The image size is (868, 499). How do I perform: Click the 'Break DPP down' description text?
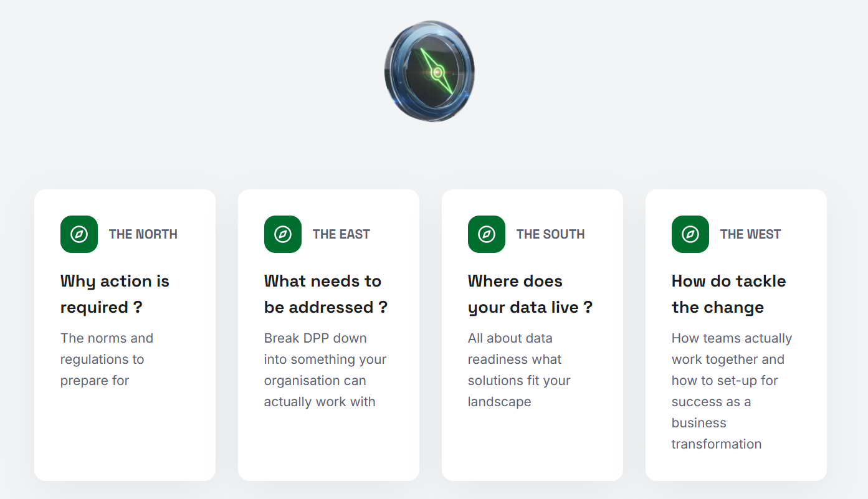[325, 370]
